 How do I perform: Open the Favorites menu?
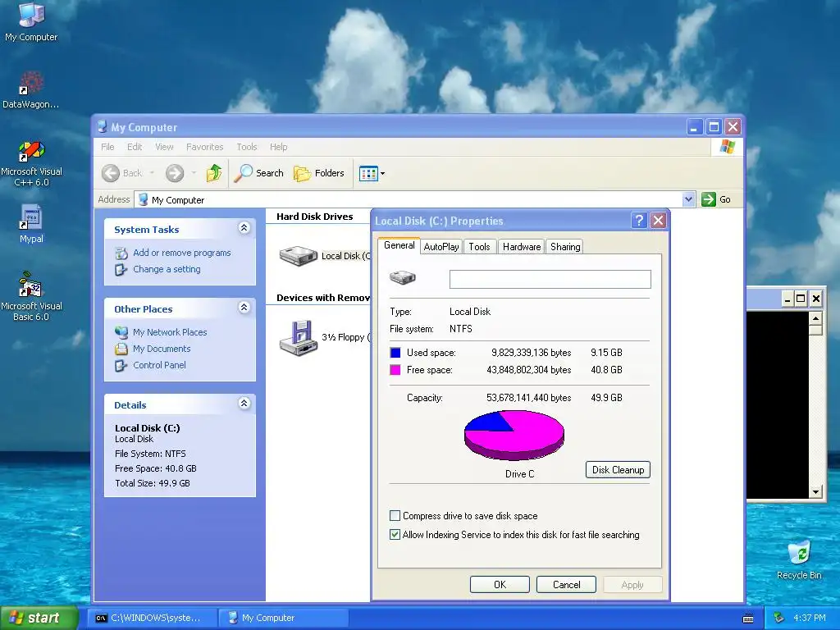click(x=204, y=147)
